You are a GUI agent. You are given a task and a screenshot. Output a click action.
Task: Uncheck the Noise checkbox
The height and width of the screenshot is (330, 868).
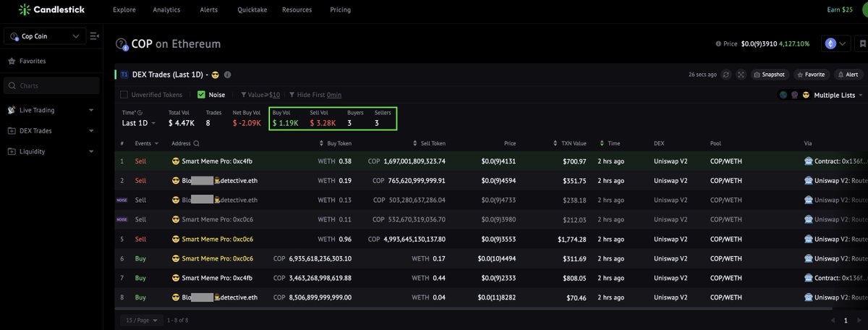[x=201, y=95]
